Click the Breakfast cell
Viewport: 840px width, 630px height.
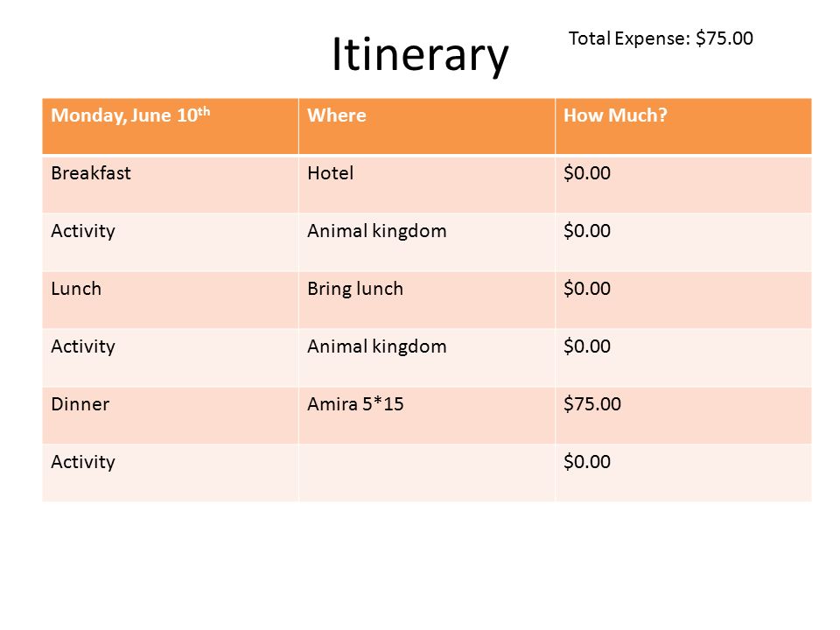pos(171,184)
